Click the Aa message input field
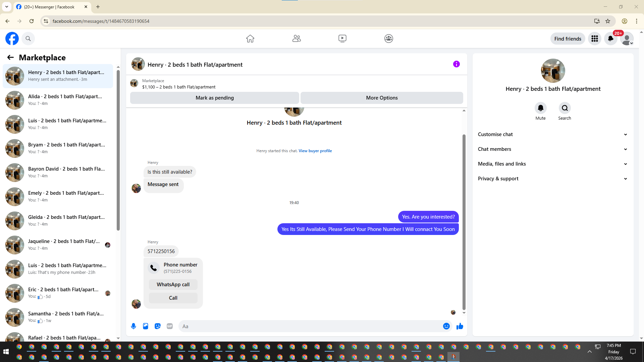 click(310, 326)
